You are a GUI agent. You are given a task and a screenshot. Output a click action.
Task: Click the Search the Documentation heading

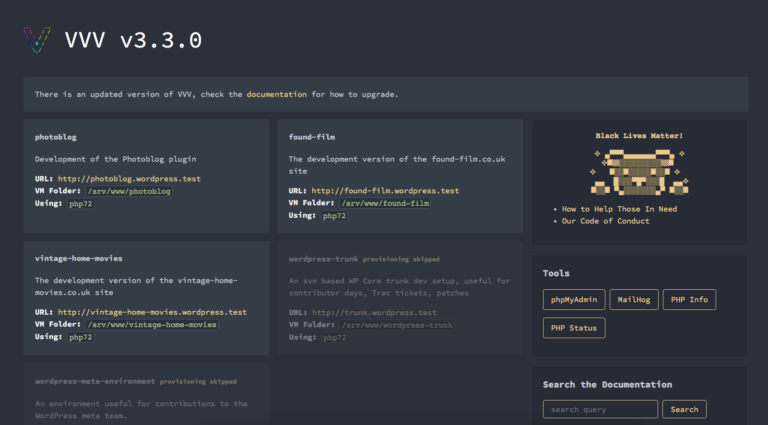(607, 384)
